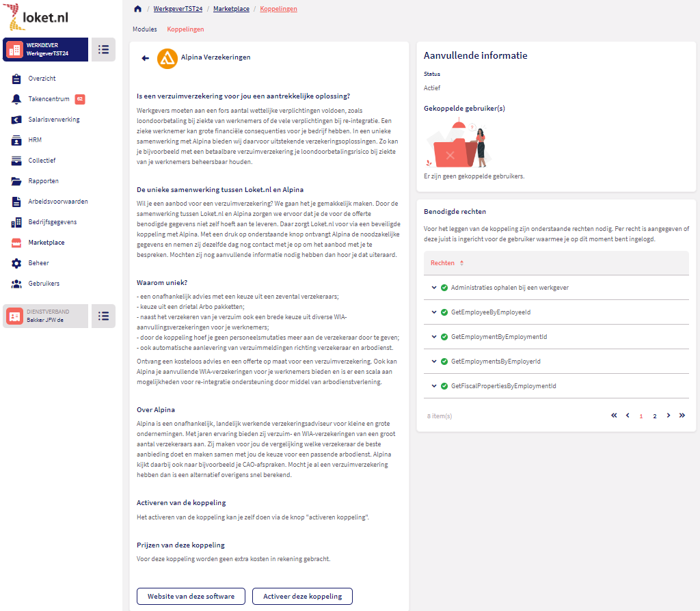
Task: Click the back arrow beside Alpina Verzekeringen
Action: tap(145, 58)
